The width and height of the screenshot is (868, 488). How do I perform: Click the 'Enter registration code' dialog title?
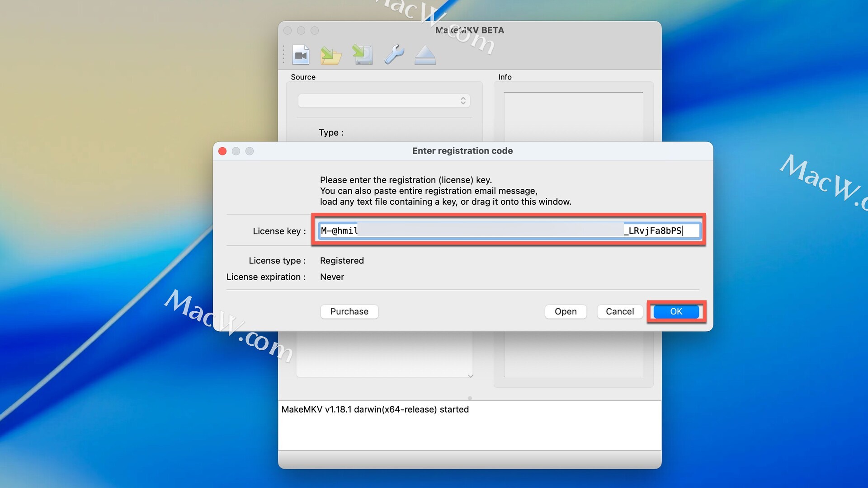click(462, 151)
